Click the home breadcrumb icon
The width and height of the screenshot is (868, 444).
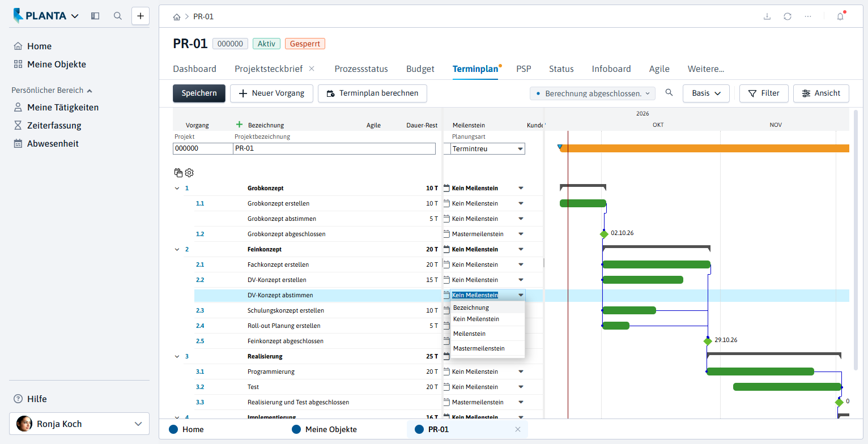177,16
